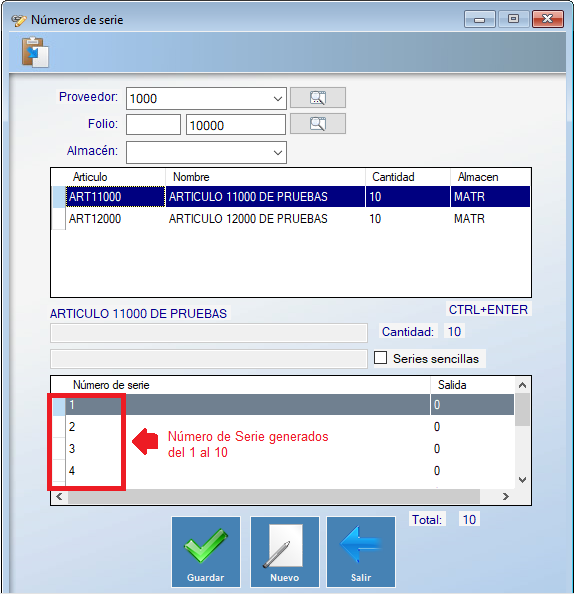The height and width of the screenshot is (595, 574).
Task: Click the empty Folio series field
Action: click(153, 125)
